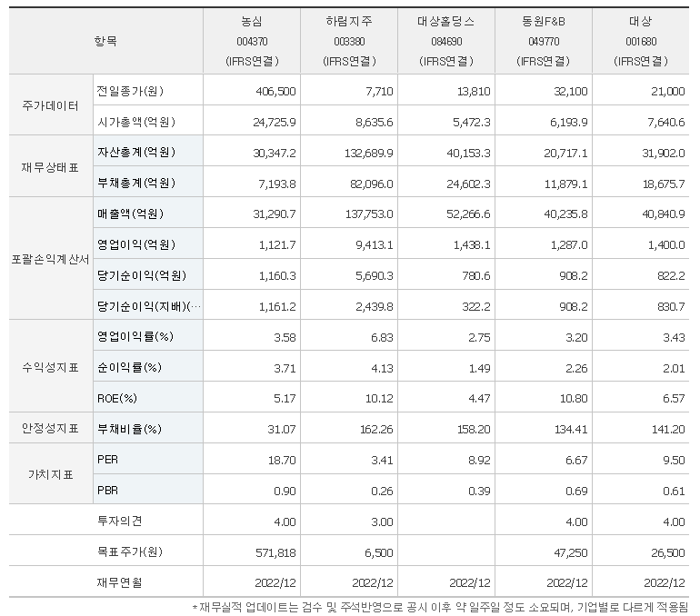Click the PBR row label

(x=107, y=491)
